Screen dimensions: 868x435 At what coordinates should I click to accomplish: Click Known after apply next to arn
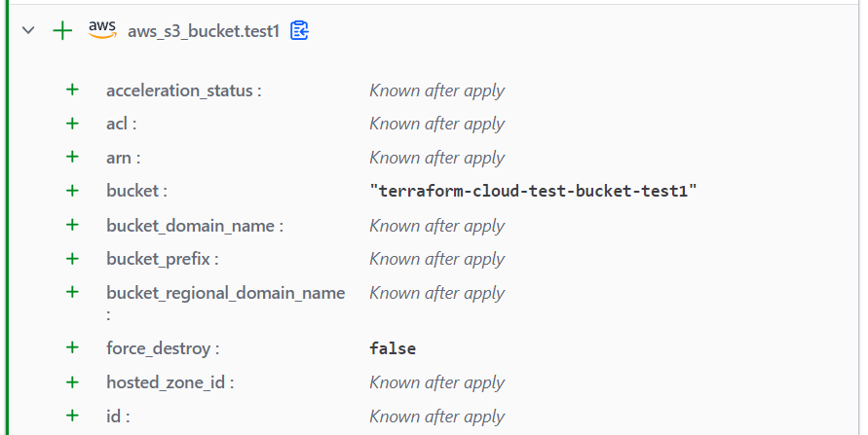click(x=436, y=158)
